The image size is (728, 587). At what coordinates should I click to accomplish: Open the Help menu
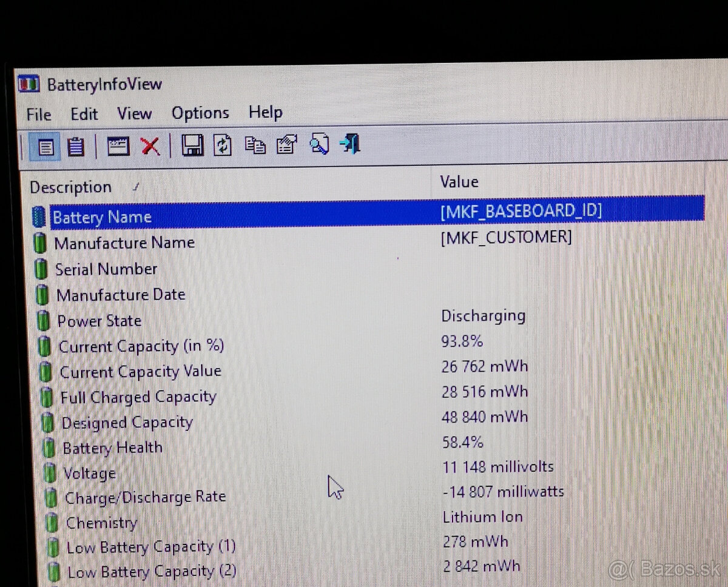265,112
